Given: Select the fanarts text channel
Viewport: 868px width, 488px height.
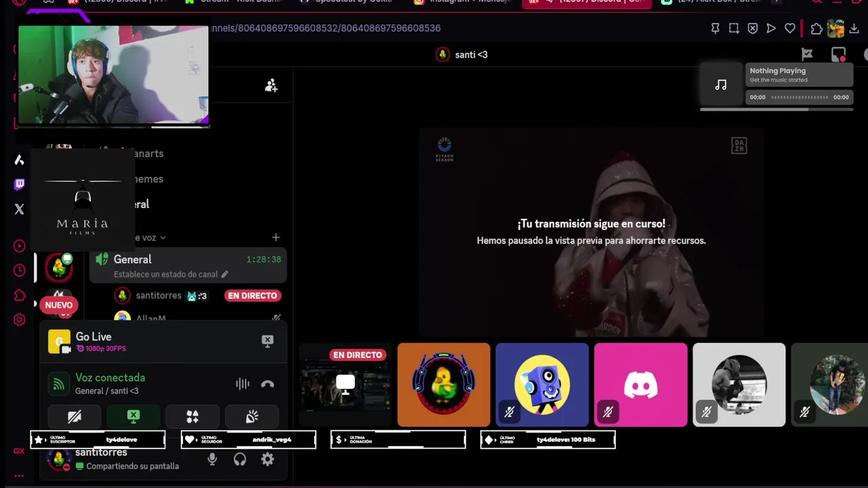Looking at the screenshot, I should 148,154.
